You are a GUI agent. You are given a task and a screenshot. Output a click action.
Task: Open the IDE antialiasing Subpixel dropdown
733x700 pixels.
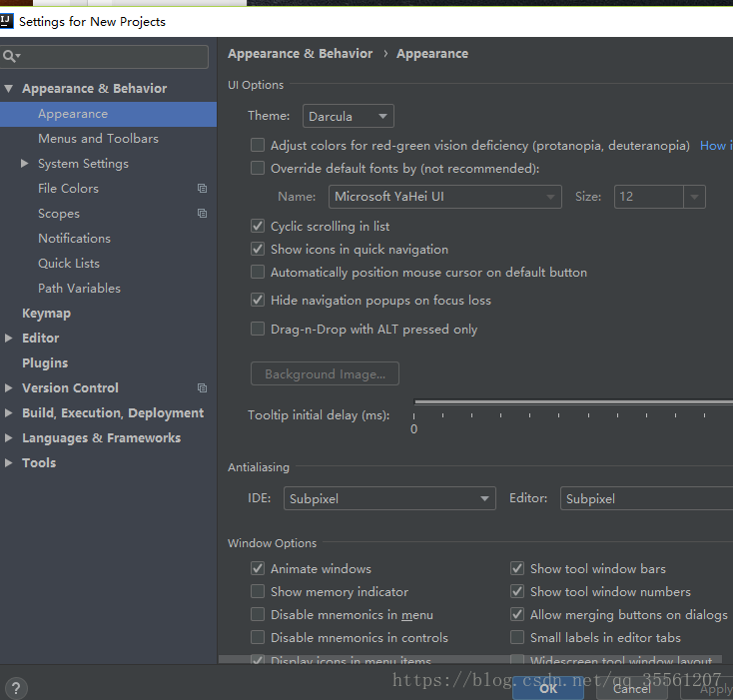pos(389,498)
